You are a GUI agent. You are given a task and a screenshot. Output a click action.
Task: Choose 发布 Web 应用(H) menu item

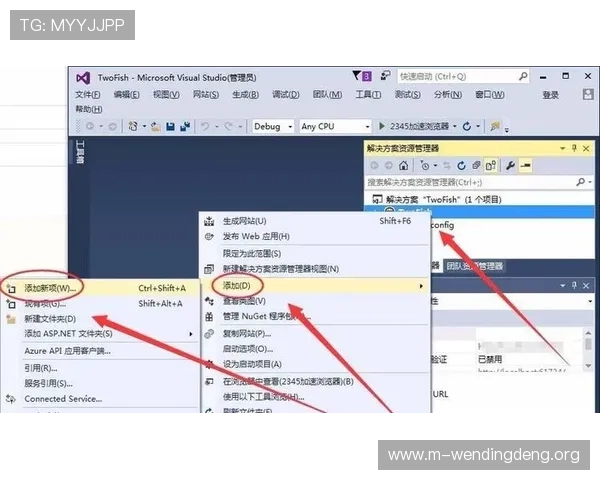(x=315, y=237)
